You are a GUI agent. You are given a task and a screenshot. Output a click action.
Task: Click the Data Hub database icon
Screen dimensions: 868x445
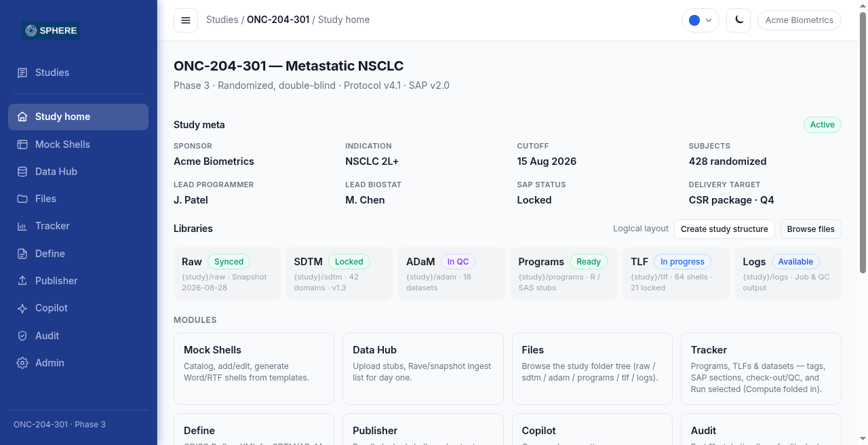click(x=22, y=172)
